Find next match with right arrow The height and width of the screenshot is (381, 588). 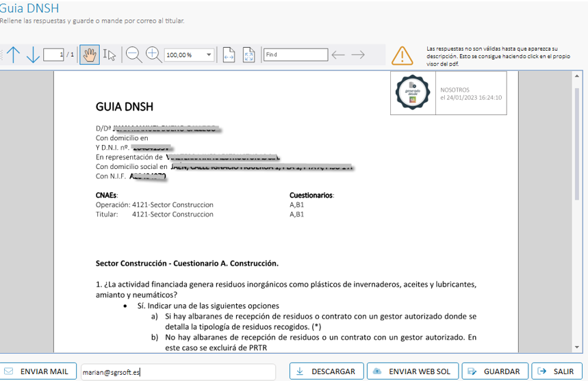pos(358,55)
